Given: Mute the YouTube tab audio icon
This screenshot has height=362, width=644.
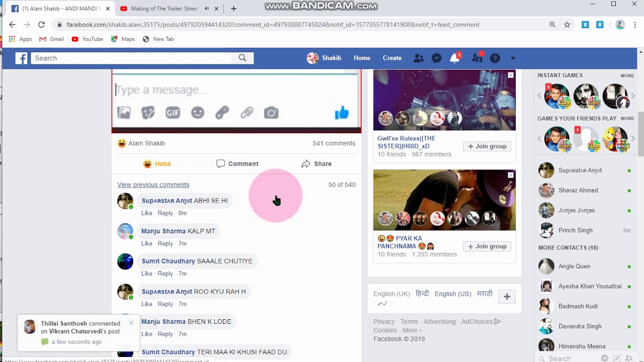Looking at the screenshot, I should [207, 9].
